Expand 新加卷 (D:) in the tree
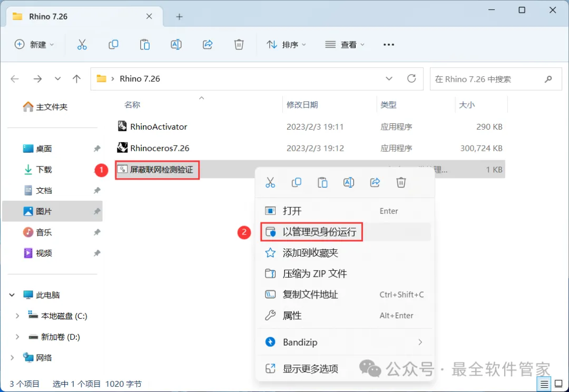Viewport: 569px width, 392px height. pos(17,337)
